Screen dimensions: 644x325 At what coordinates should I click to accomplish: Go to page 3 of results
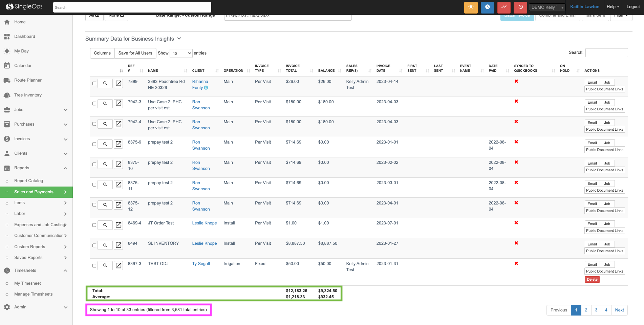596,310
